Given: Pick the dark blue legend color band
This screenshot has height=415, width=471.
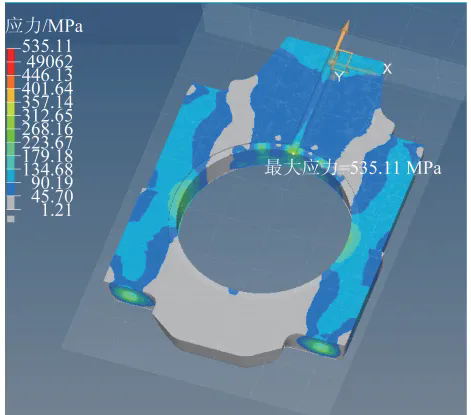Looking at the screenshot, I should 11,189.
